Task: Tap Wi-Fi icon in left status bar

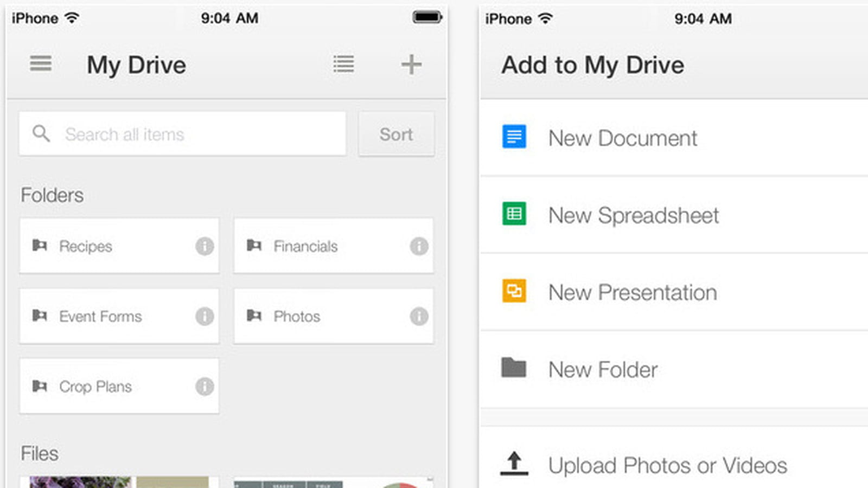Action: tap(72, 17)
